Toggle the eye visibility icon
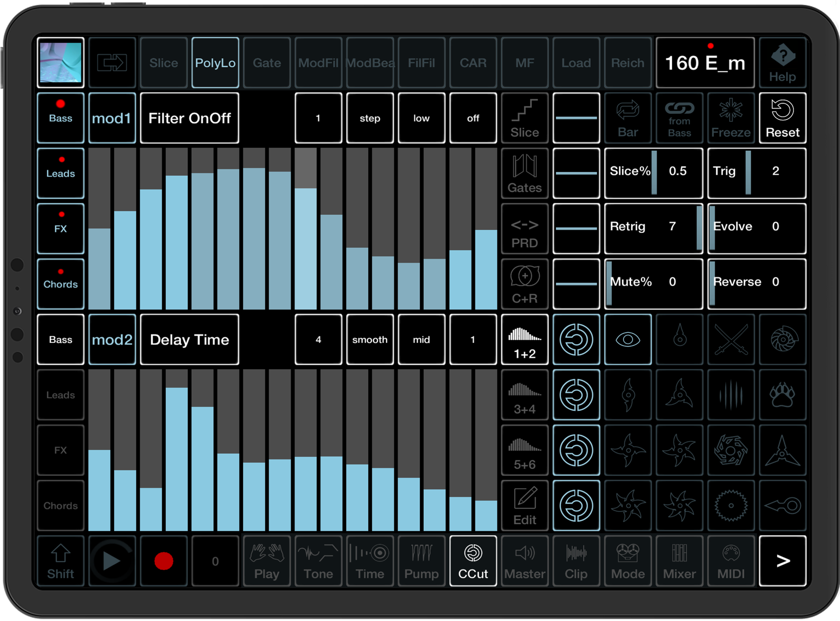 [628, 339]
